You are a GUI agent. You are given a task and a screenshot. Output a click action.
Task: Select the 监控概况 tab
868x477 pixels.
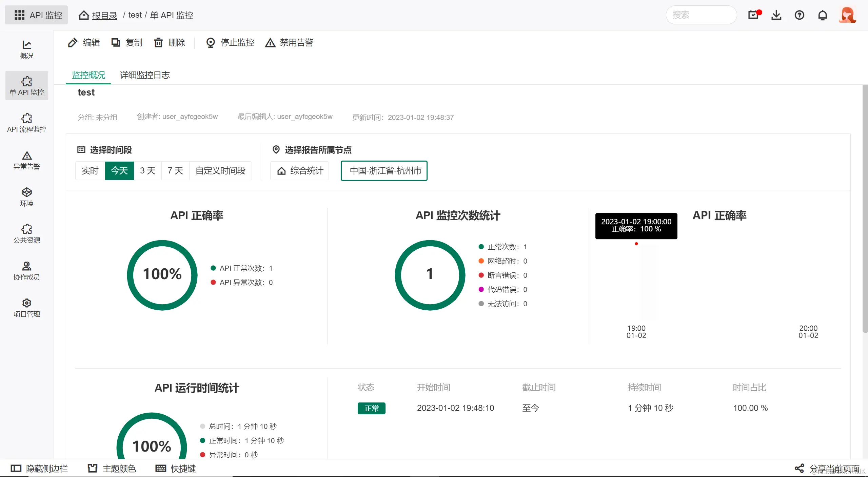click(88, 75)
